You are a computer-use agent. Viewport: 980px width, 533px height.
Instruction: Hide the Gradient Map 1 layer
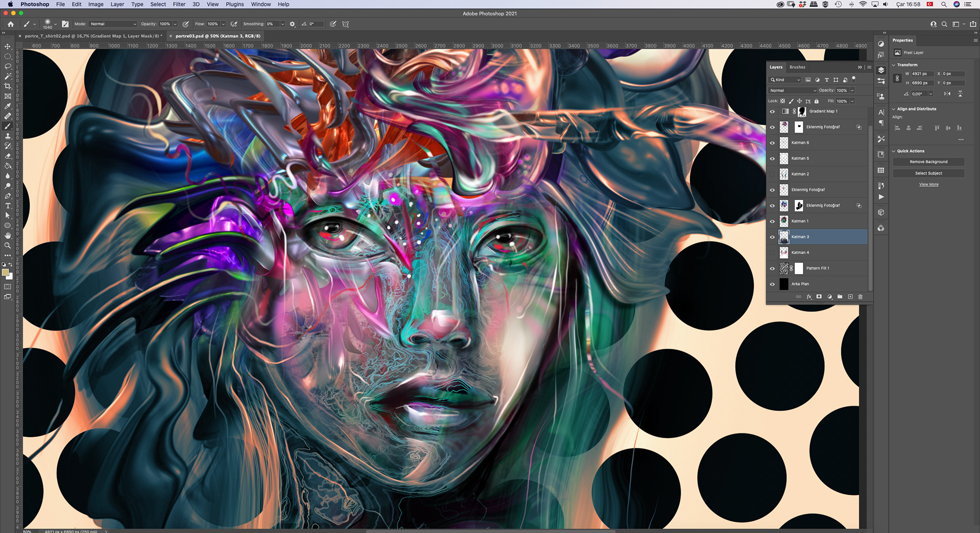coord(772,111)
